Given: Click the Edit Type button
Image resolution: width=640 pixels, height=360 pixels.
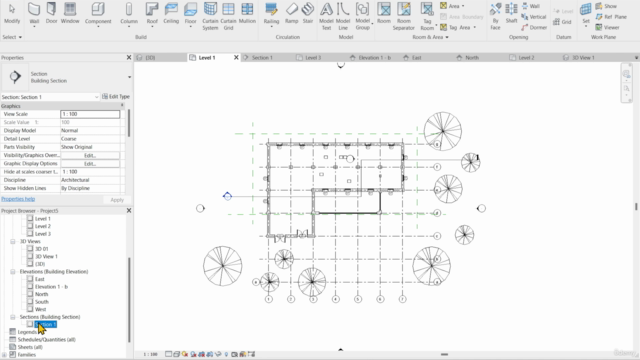Looking at the screenshot, I should [116, 97].
